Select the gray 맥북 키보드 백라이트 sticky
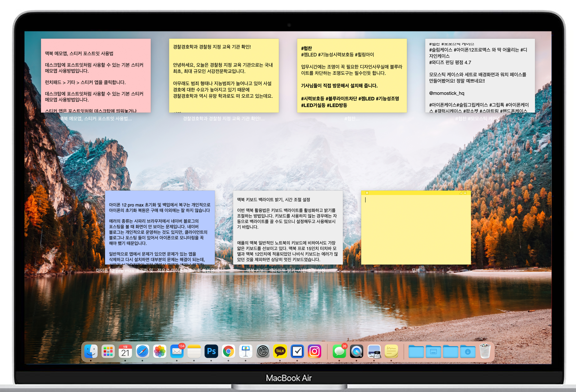This screenshot has height=392, width=576. click(x=288, y=227)
